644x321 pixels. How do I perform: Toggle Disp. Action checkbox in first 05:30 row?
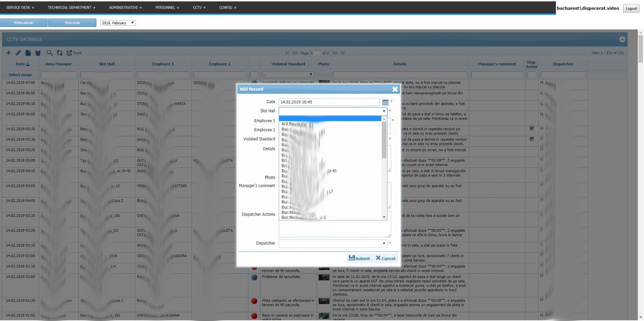(x=532, y=128)
